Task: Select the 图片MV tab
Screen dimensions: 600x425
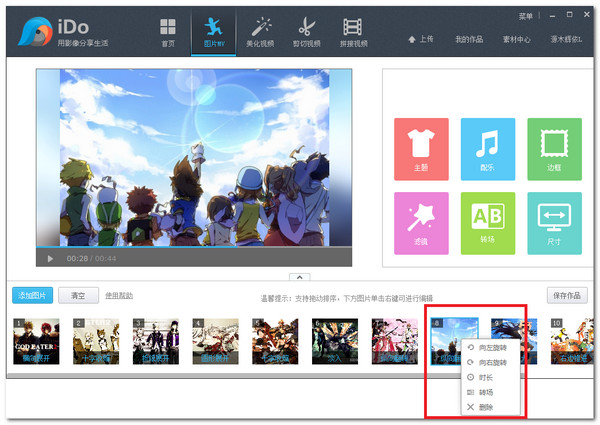Action: [214, 33]
